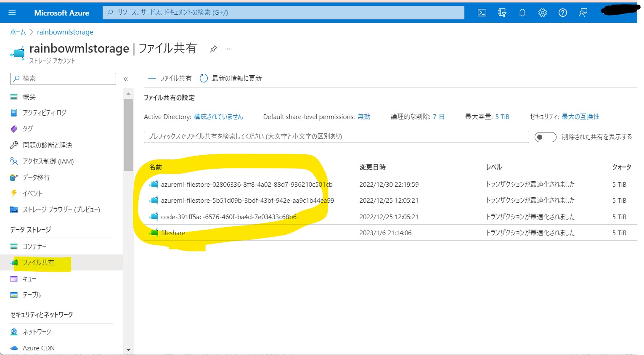The image size is (644, 355).
Task: Open the portal settings gear
Action: 543,13
